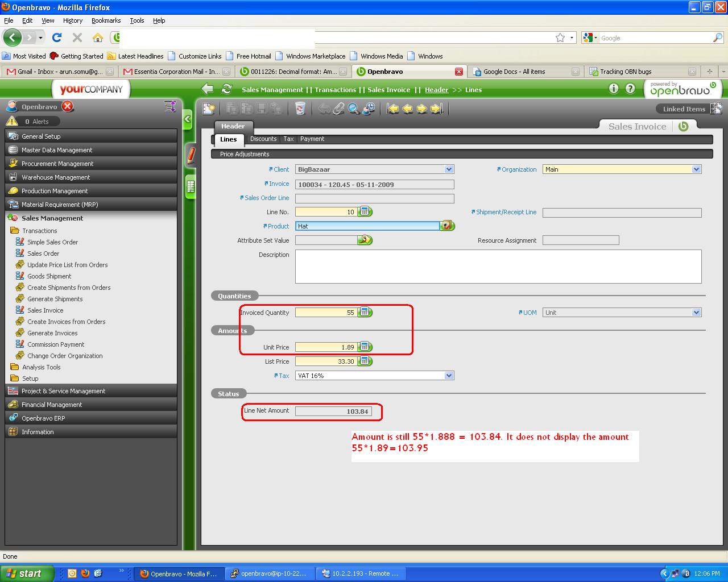Create a new record with the toolbar icon
This screenshot has width=728, height=582.
pos(209,109)
